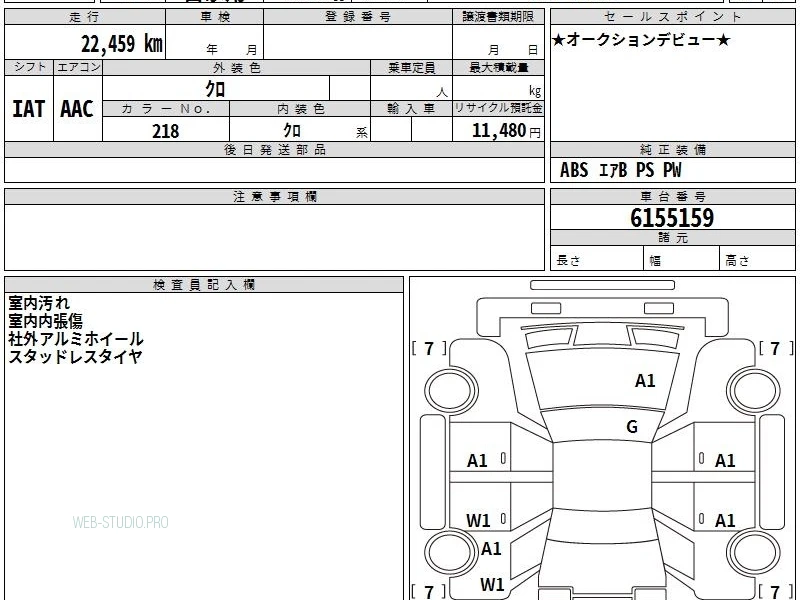
Task: Click the 純正装備 header
Action: (x=672, y=149)
